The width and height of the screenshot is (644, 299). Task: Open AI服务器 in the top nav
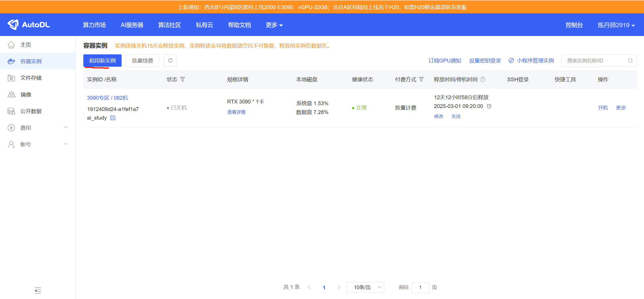pyautogui.click(x=132, y=25)
